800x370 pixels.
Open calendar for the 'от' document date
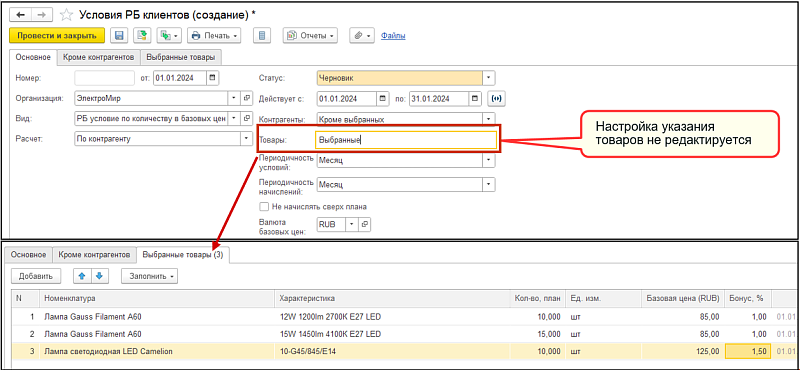(x=213, y=78)
